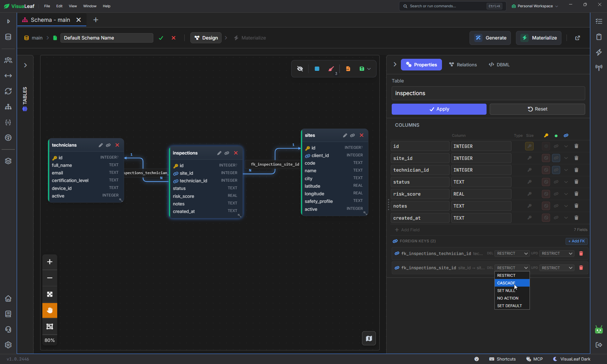Toggle primary key for site_id column
This screenshot has width=607, height=364.
pyautogui.click(x=530, y=158)
